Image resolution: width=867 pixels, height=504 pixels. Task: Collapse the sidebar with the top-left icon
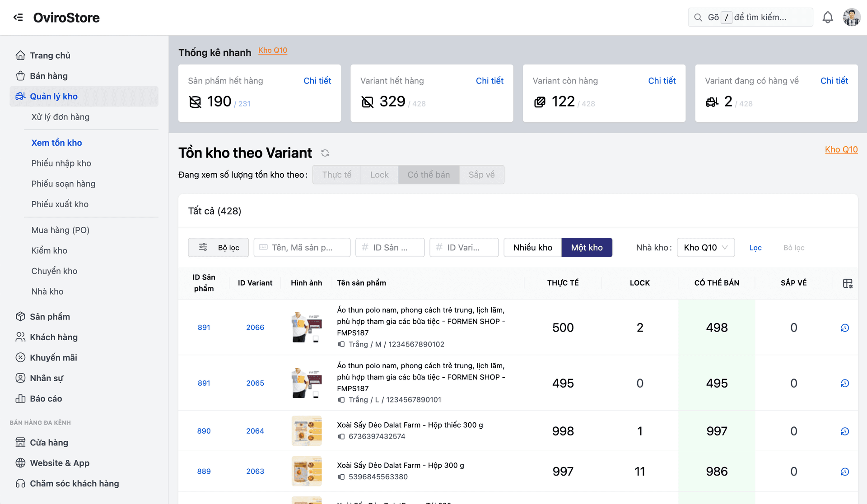tap(18, 17)
